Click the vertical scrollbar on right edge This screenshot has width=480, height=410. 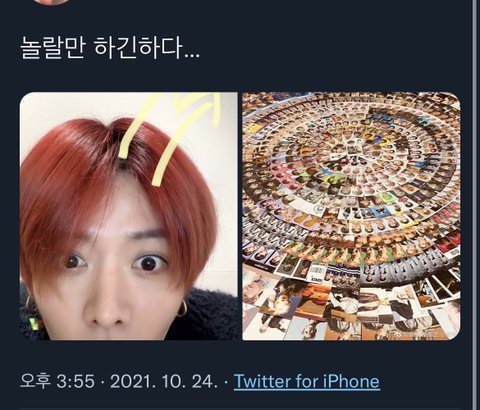[474, 205]
